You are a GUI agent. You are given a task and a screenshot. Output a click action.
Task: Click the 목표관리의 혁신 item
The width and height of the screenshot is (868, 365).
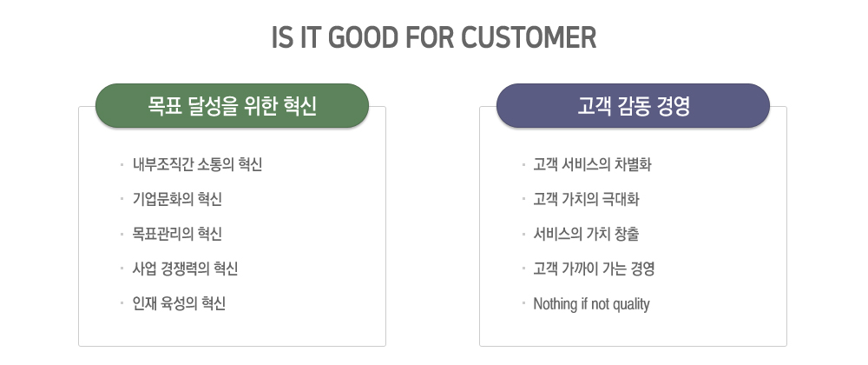(x=177, y=235)
